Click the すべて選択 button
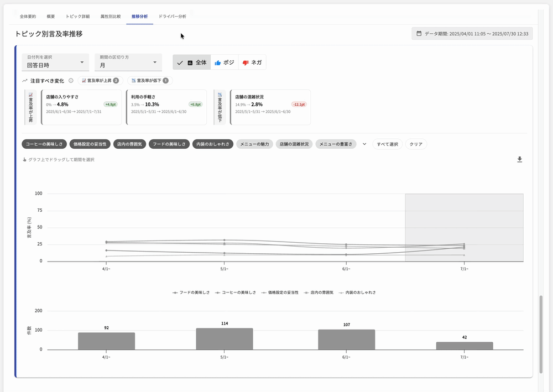Image resolution: width=553 pixels, height=392 pixels. tap(387, 144)
